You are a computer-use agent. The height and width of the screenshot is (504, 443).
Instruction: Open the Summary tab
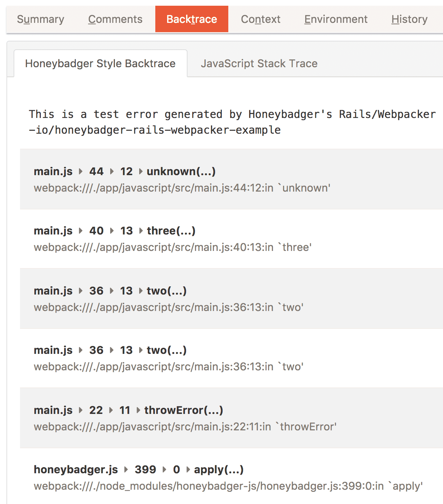40,19
